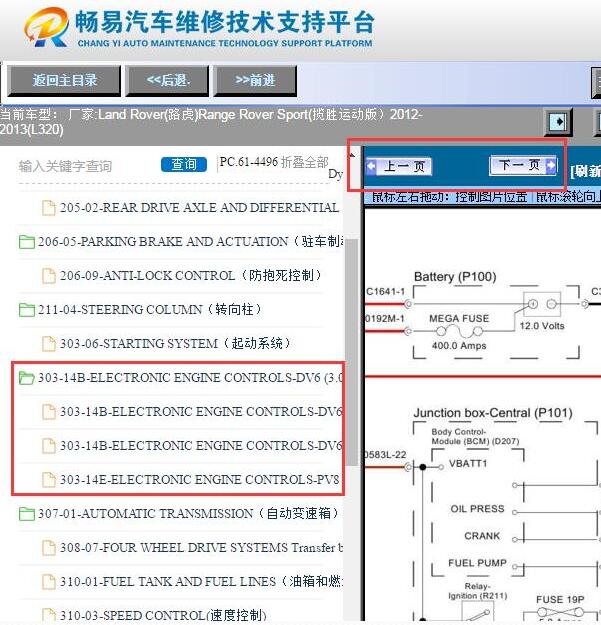Expand 206-05-PARKING BRAKE AND ACTUATION folder
This screenshot has height=625, width=601.
coord(191,241)
